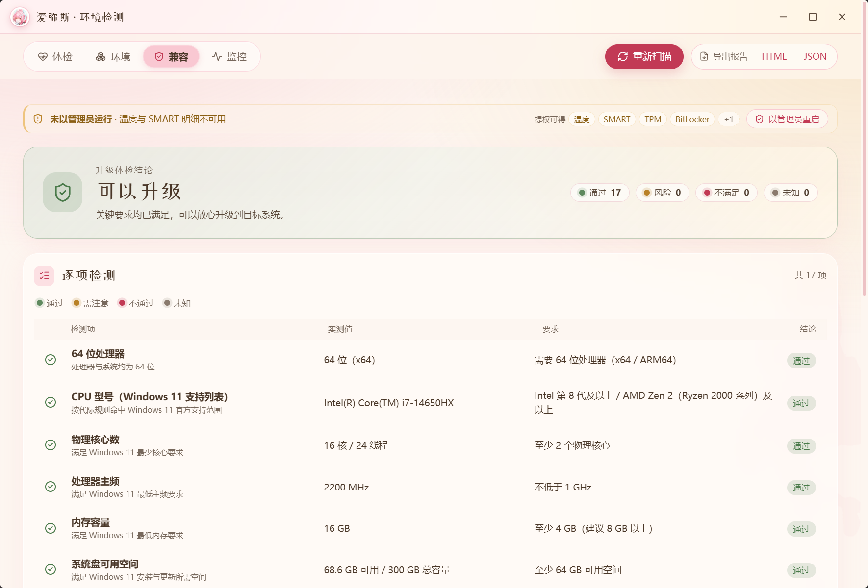This screenshot has width=868, height=588.
Task: Click the TPM chip
Action: click(x=653, y=119)
